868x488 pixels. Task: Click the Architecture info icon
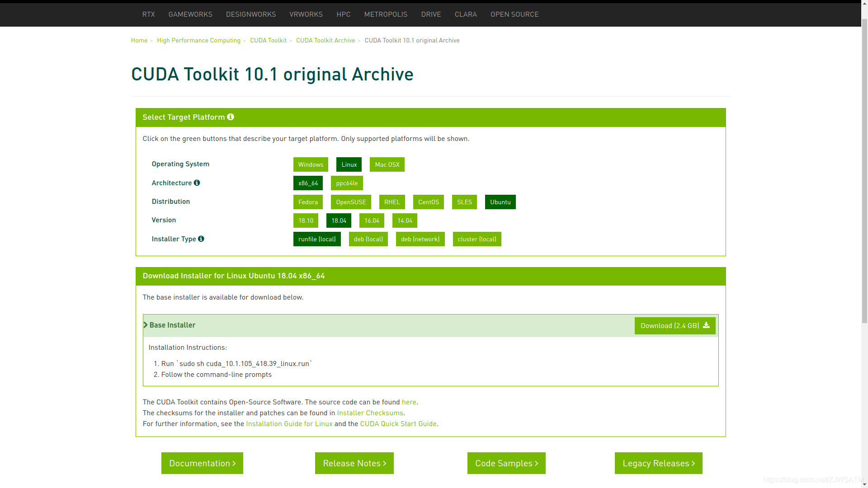point(197,183)
